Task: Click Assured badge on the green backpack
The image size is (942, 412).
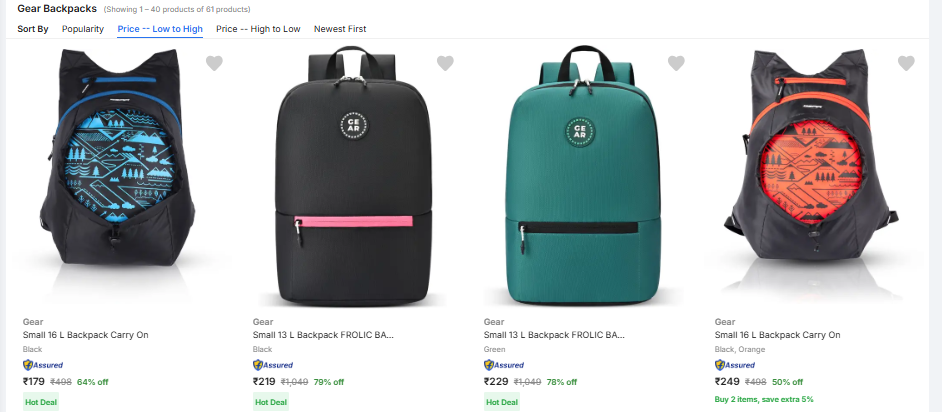Action: pyautogui.click(x=503, y=365)
